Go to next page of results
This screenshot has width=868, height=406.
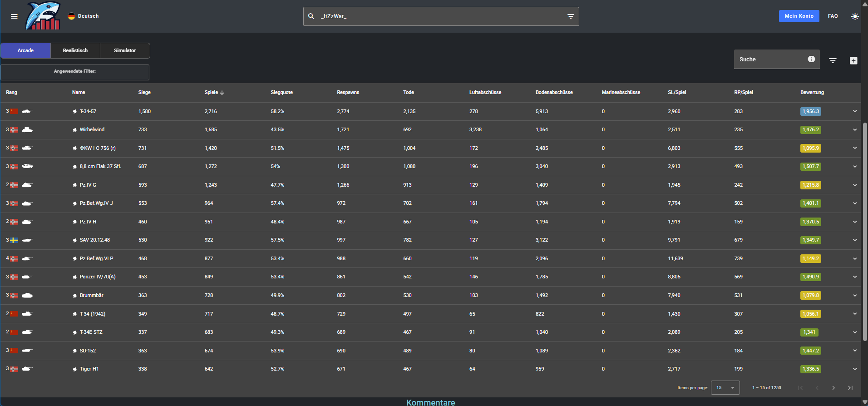coord(833,388)
